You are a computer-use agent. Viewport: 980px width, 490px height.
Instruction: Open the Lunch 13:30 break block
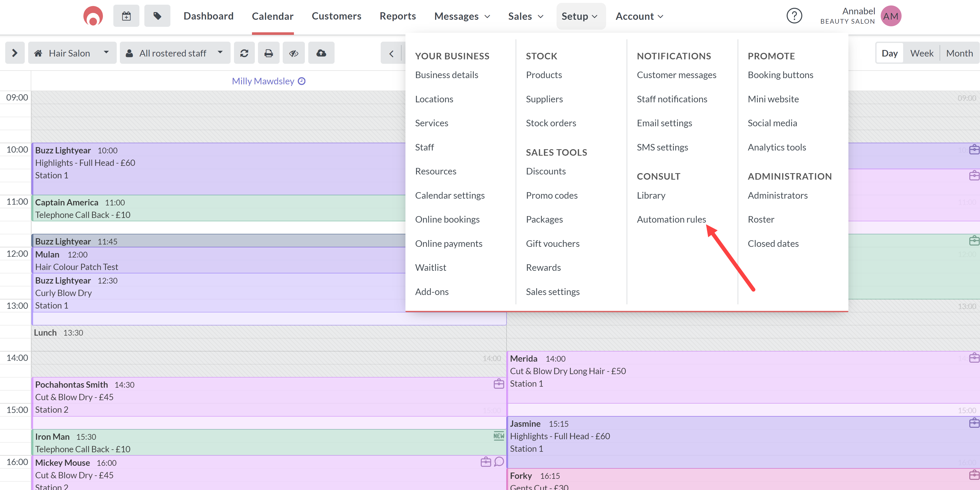click(269, 338)
